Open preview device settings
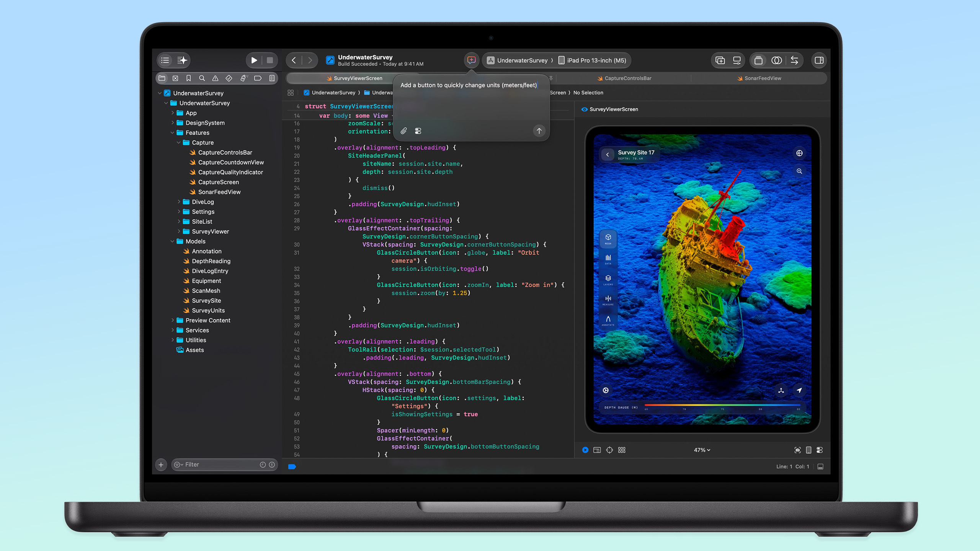This screenshot has height=551, width=980. pyautogui.click(x=820, y=450)
